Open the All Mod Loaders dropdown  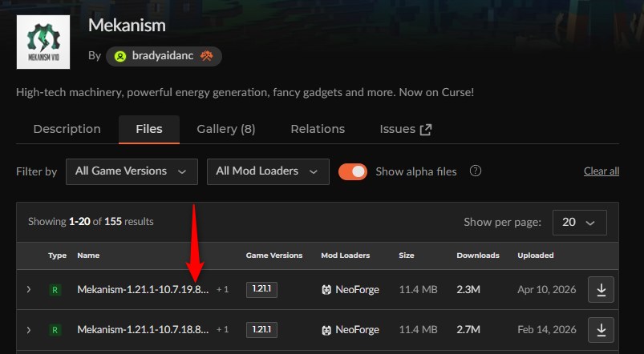point(268,171)
